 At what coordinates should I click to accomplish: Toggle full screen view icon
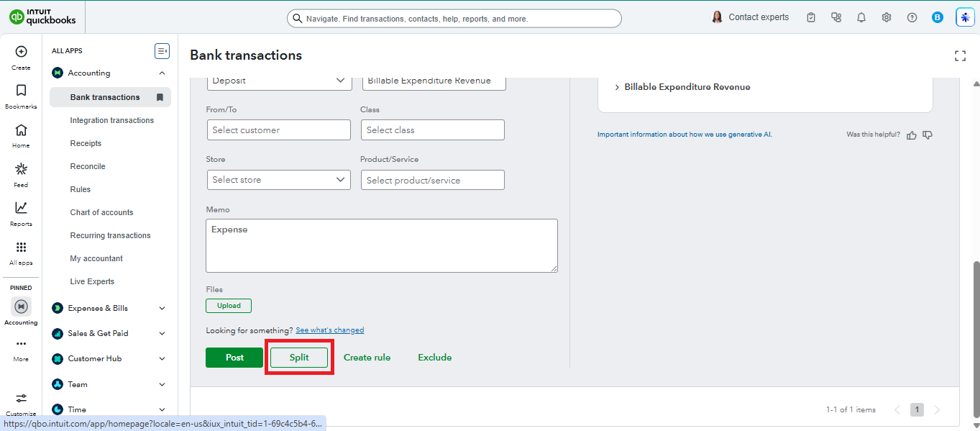click(960, 55)
